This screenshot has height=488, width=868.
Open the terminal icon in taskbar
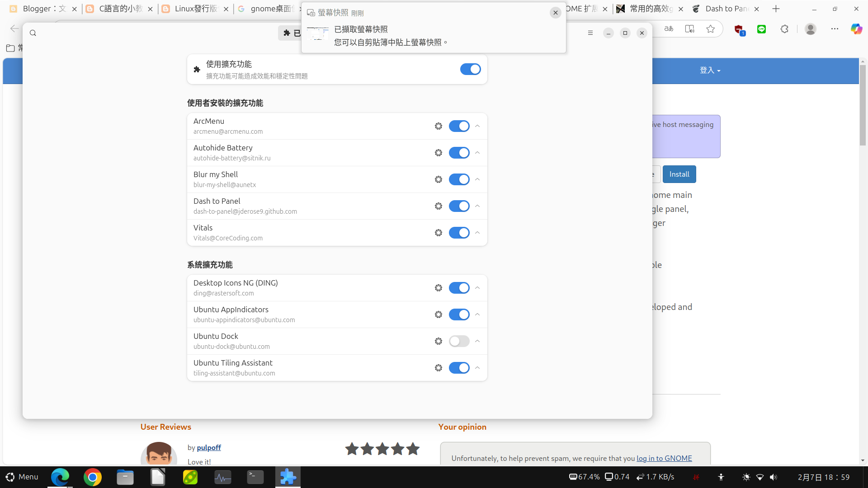click(255, 477)
